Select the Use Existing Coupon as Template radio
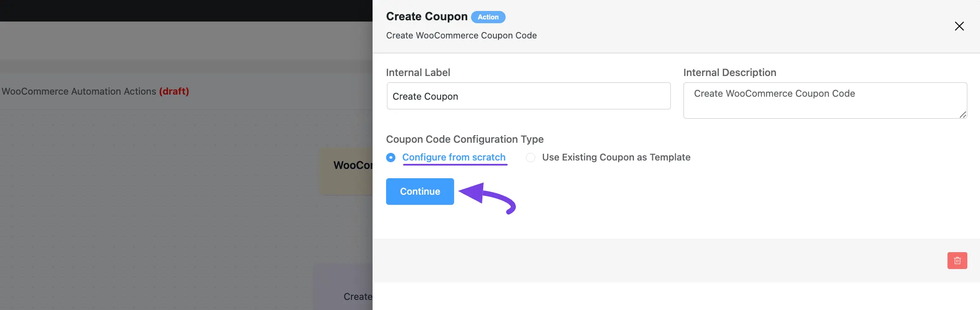This screenshot has width=980, height=310. (x=531, y=158)
